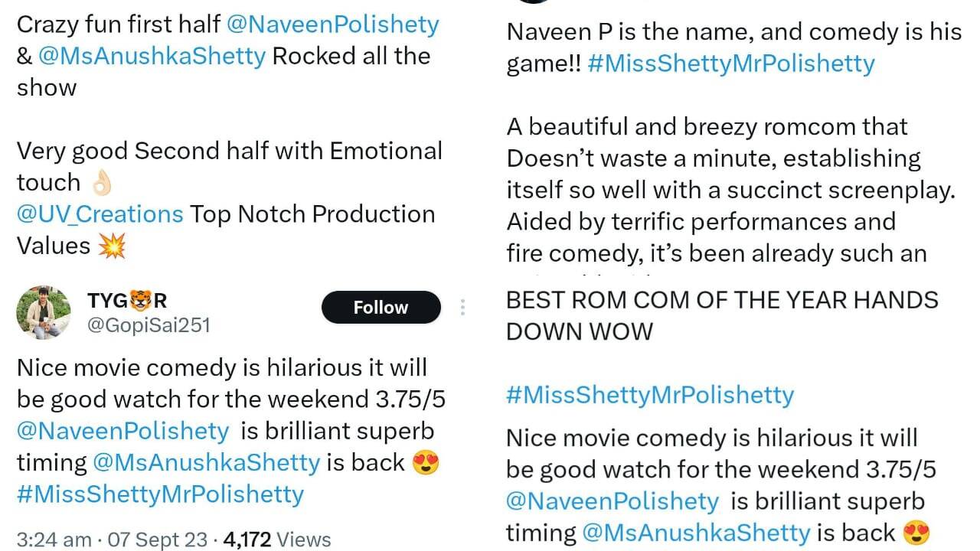Click "Very good Second half" tweet text

coord(229,152)
